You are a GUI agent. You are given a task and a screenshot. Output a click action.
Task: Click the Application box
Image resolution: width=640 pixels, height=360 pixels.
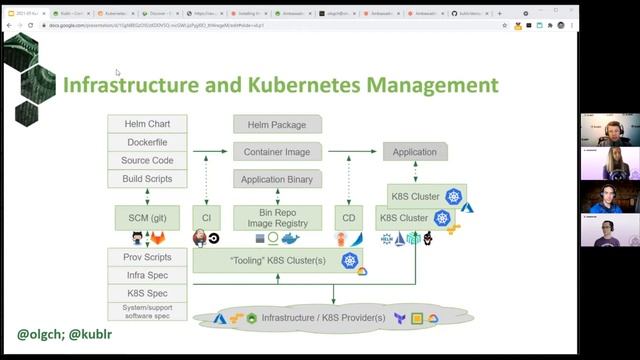[x=415, y=152]
